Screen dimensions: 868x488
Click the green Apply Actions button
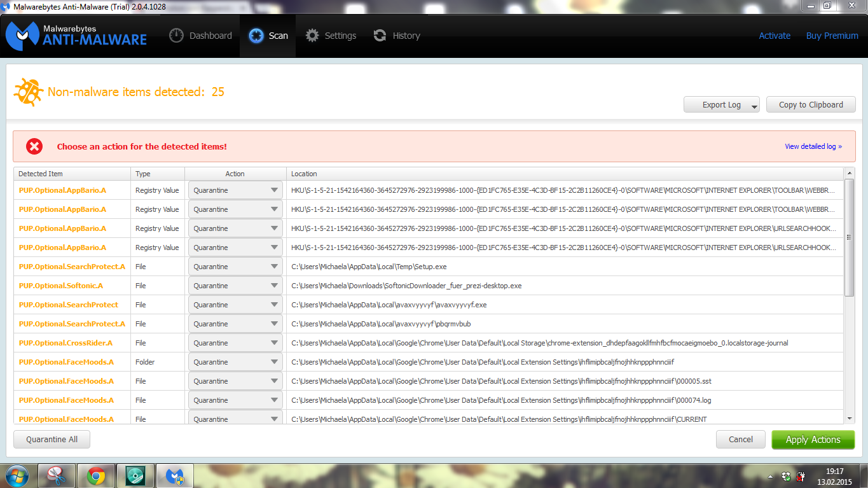813,440
